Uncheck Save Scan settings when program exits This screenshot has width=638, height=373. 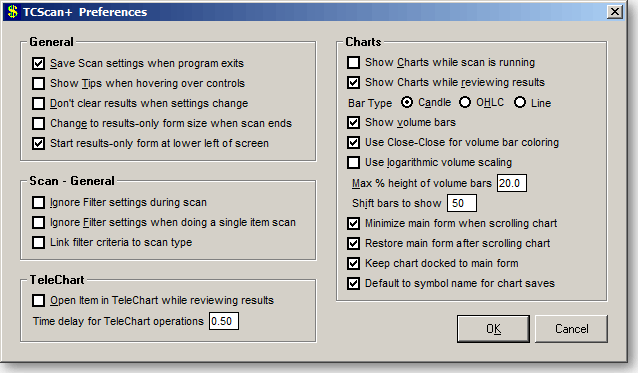pyautogui.click(x=39, y=63)
